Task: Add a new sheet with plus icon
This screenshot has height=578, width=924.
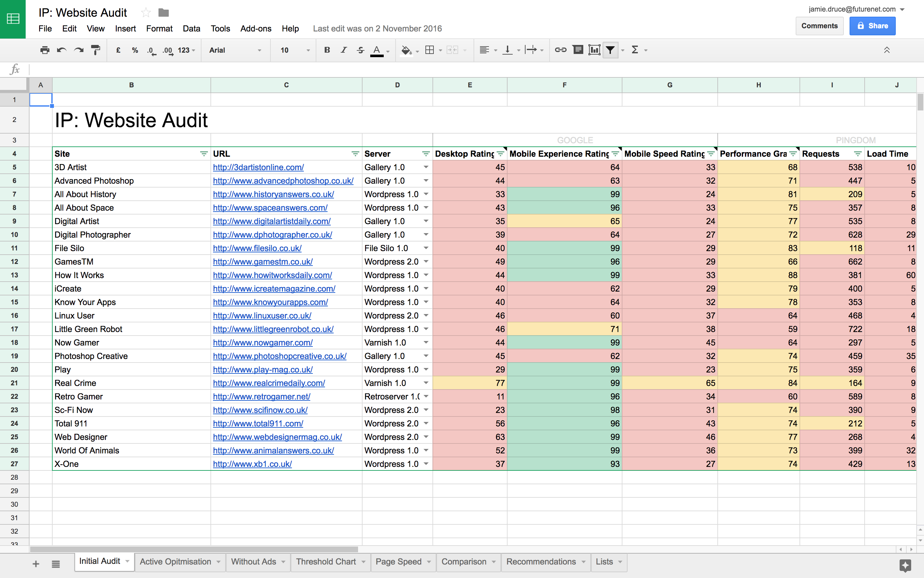Action: 36,564
